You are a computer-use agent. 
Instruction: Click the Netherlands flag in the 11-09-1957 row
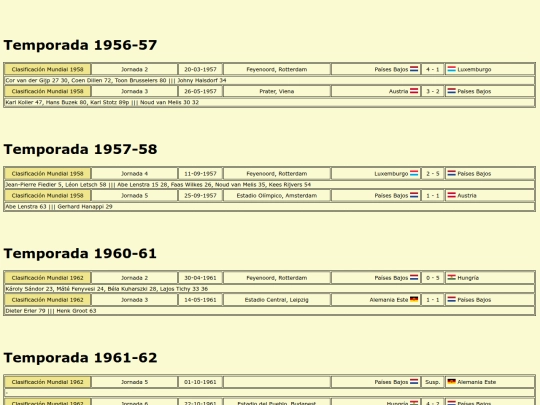tap(451, 174)
